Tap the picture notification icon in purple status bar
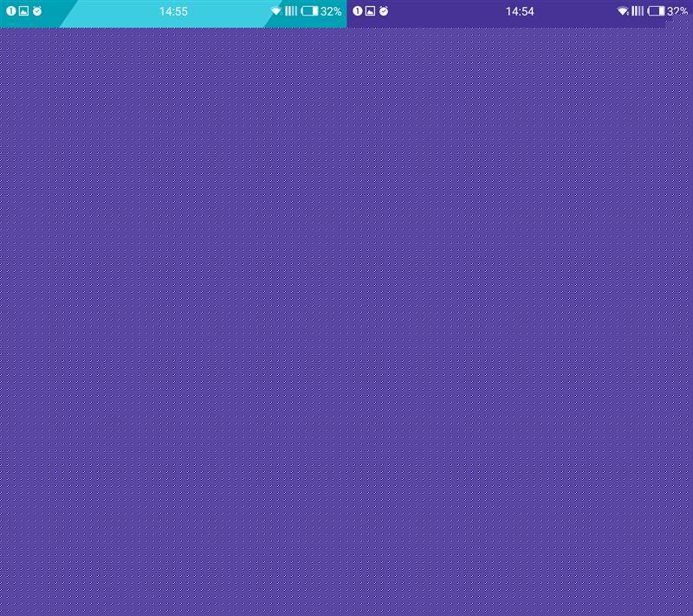The width and height of the screenshot is (693, 616). pos(371,11)
